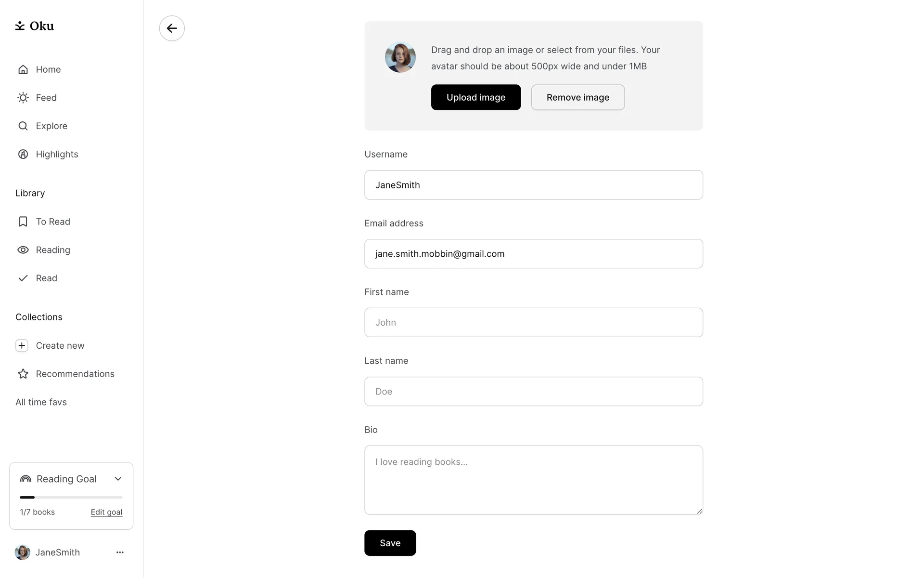Click the reading goal progress bar
Image resolution: width=924 pixels, height=578 pixels.
coord(71,497)
